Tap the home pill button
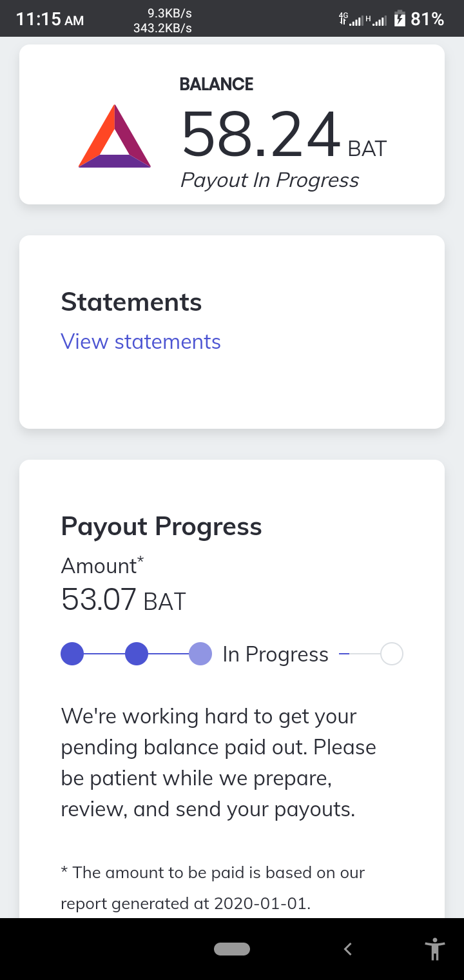This screenshot has height=980, width=464. (x=232, y=948)
